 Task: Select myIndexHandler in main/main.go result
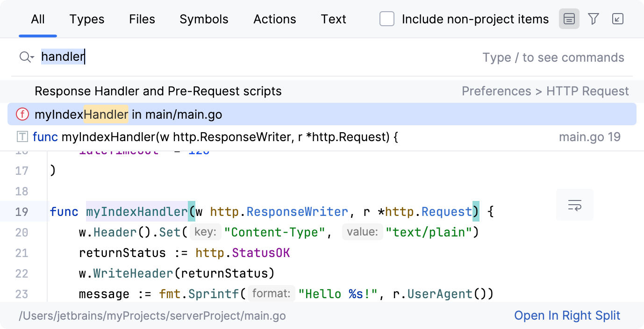pyautogui.click(x=128, y=114)
